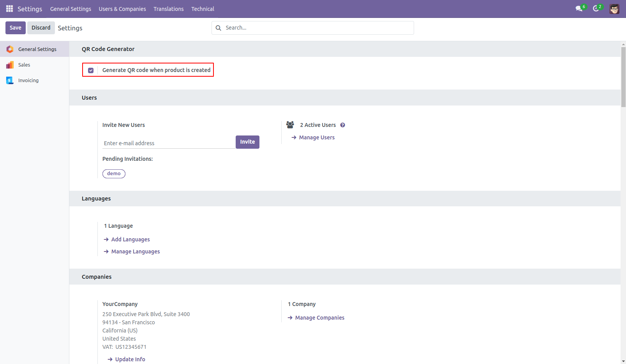626x364 pixels.
Task: Click the magnifier icon in the search bar
Action: (x=218, y=28)
